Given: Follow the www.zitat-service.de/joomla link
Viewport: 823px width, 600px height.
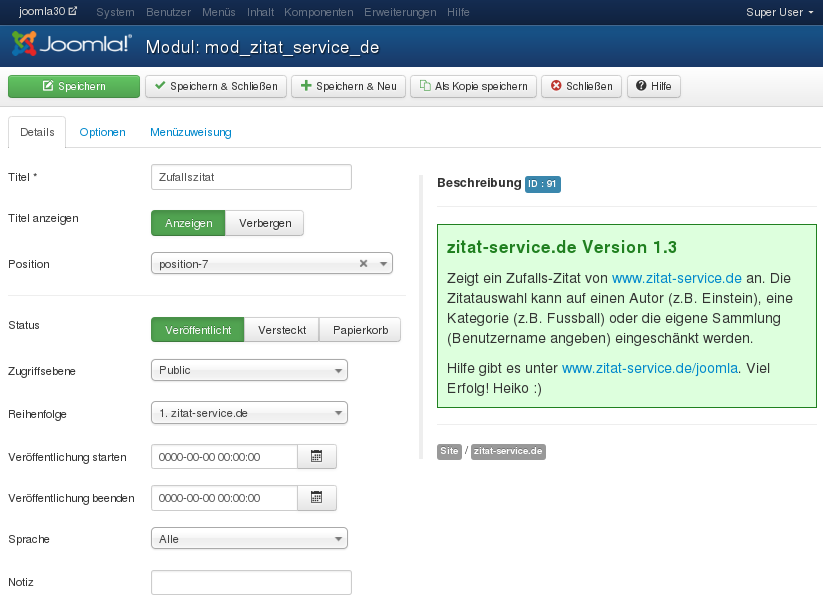Looking at the screenshot, I should coord(650,369).
